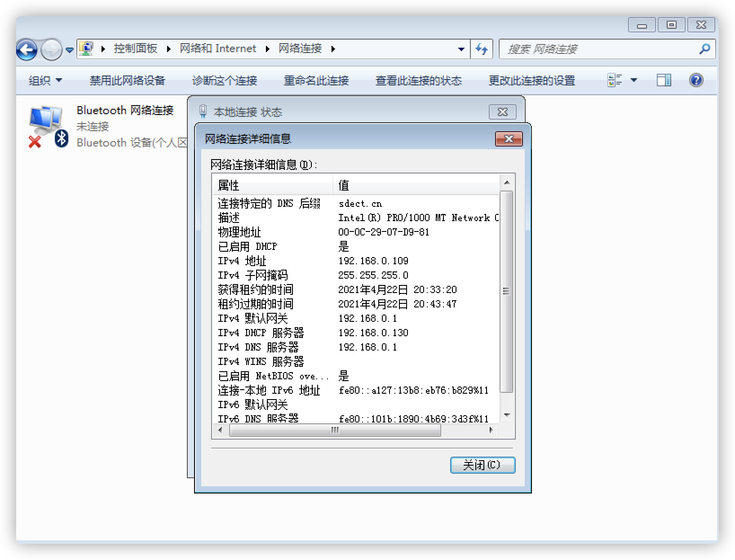Close the 本地连接 状态 dialog
The image size is (735, 560).
coord(502,112)
